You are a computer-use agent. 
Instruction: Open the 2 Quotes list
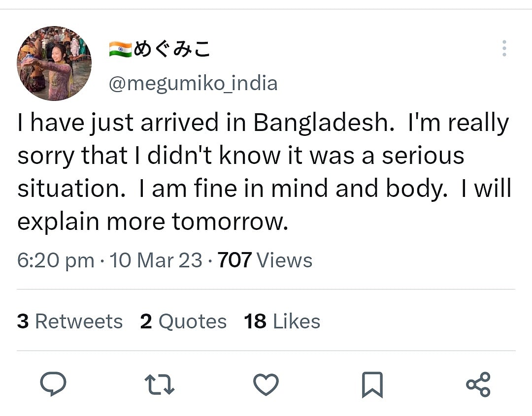pos(183,321)
